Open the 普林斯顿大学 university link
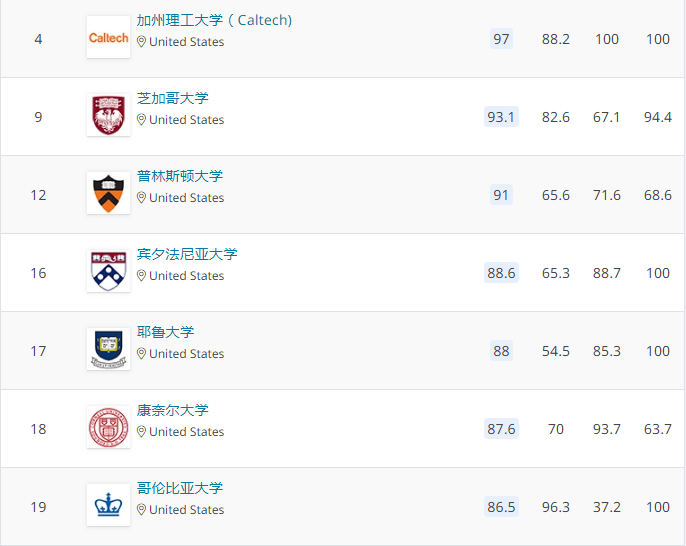Screen dimensions: 686x546 [180, 176]
